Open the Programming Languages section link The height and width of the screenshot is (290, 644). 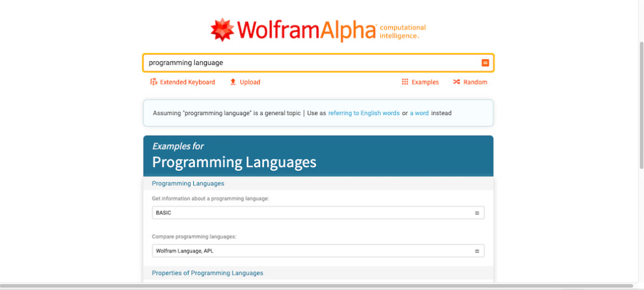pyautogui.click(x=188, y=183)
